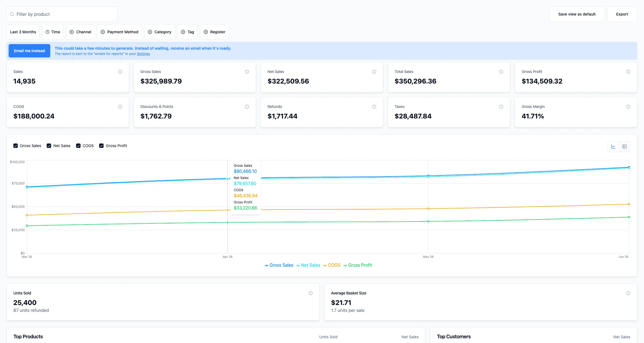Add a Payment Method filter
The width and height of the screenshot is (644, 343).
pyautogui.click(x=119, y=32)
